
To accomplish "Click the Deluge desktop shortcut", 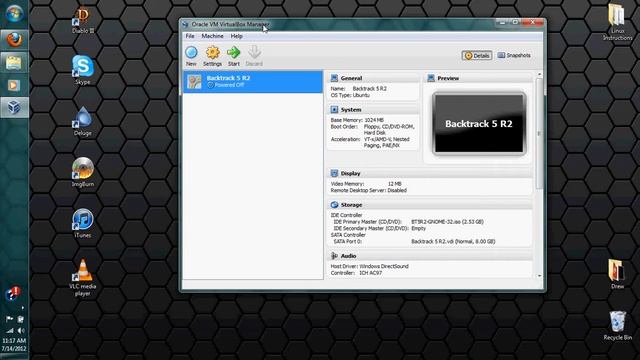I will 83,121.
